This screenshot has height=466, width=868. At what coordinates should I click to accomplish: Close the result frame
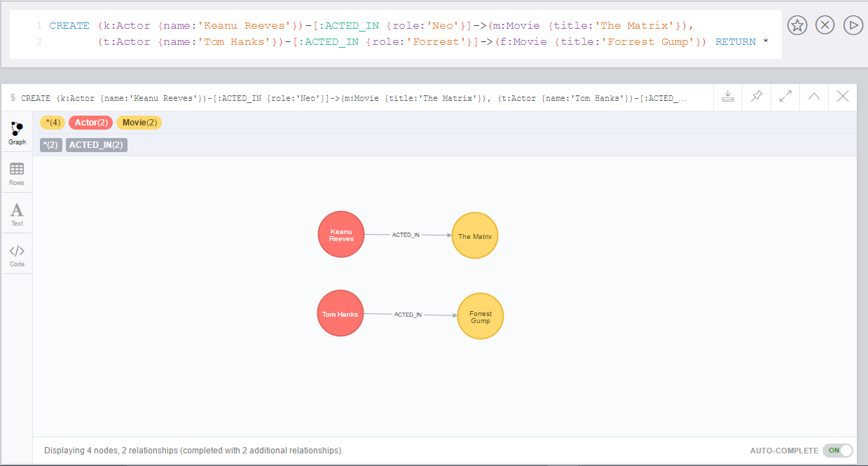tap(842, 97)
